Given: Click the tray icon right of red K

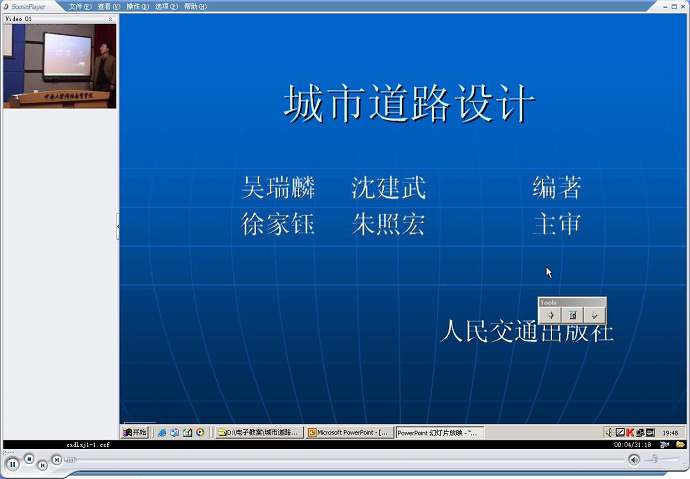Looking at the screenshot, I should tap(640, 432).
